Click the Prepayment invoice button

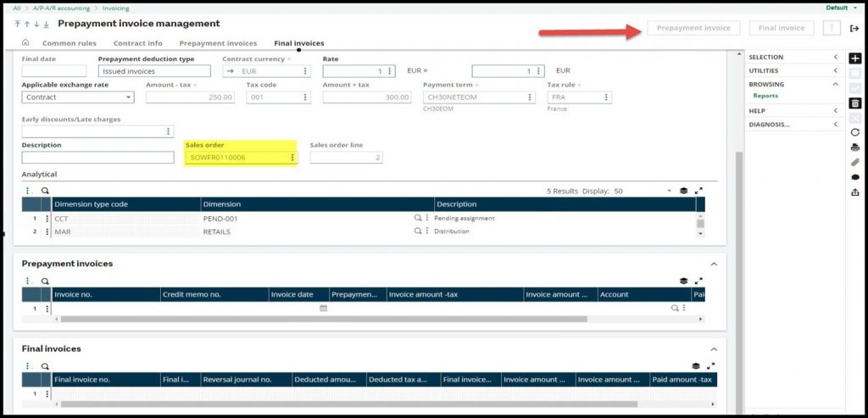693,28
